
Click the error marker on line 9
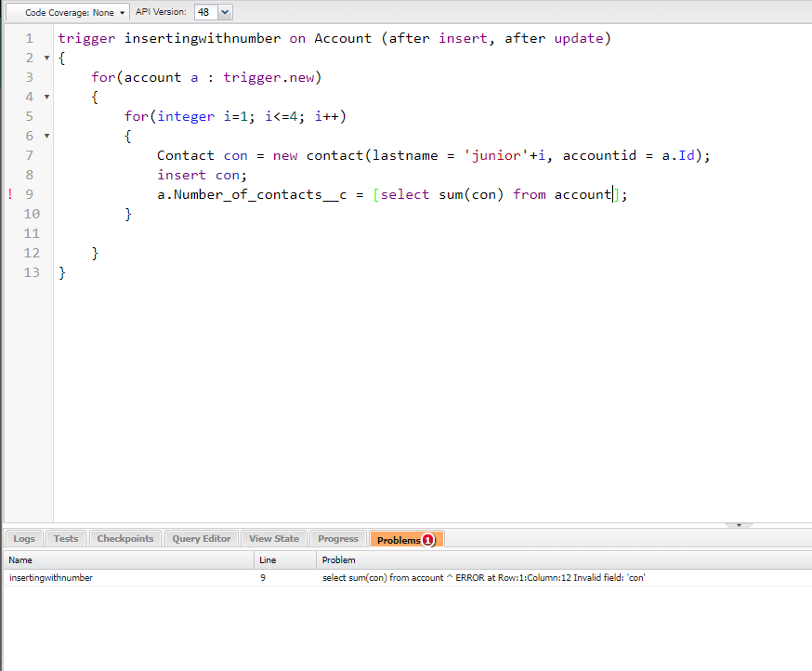(10, 194)
